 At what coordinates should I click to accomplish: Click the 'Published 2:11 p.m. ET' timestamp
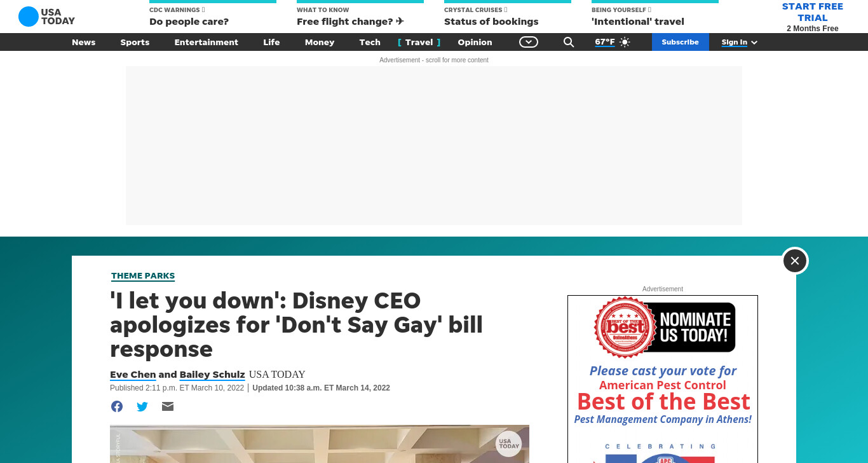(x=177, y=388)
